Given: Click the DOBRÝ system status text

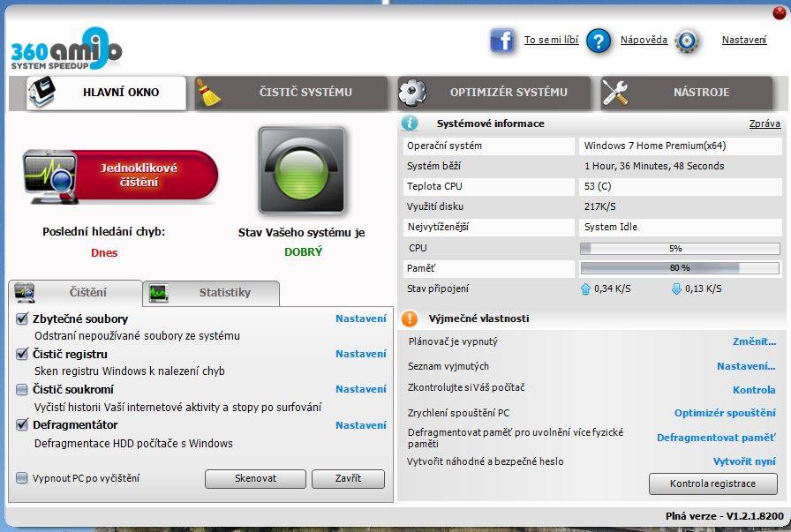Looking at the screenshot, I should click(303, 251).
